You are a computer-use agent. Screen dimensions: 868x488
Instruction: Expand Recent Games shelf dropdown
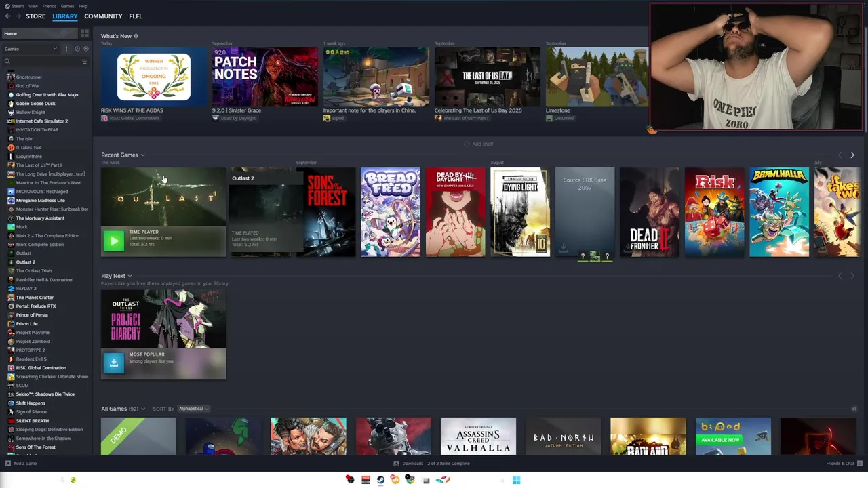coord(142,155)
